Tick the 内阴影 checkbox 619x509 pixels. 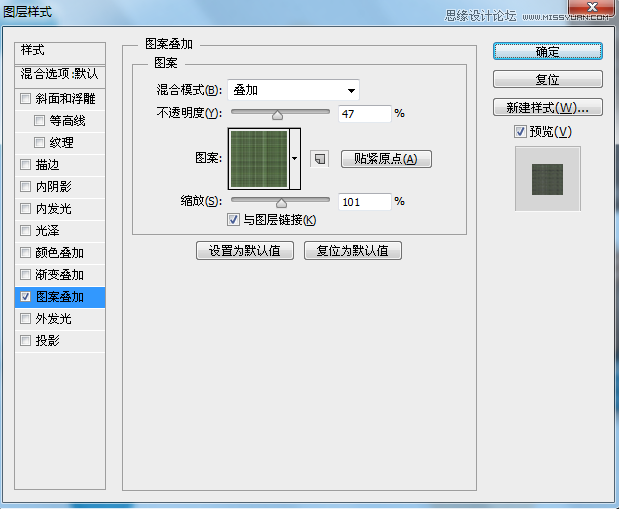[25, 186]
